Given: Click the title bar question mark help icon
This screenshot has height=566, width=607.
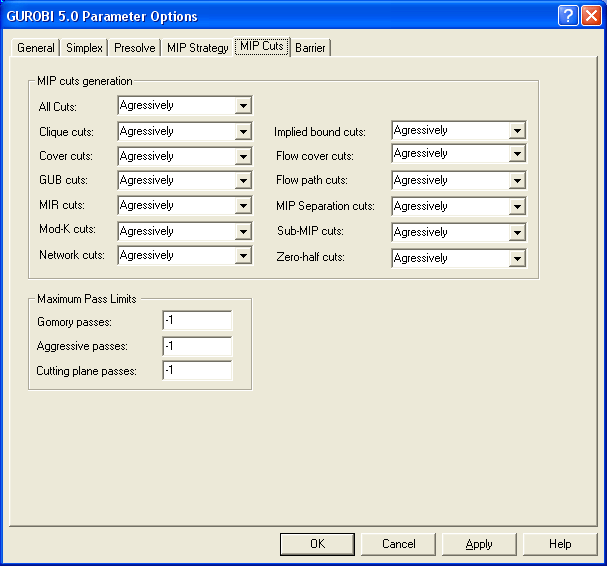Looking at the screenshot, I should [x=568, y=16].
